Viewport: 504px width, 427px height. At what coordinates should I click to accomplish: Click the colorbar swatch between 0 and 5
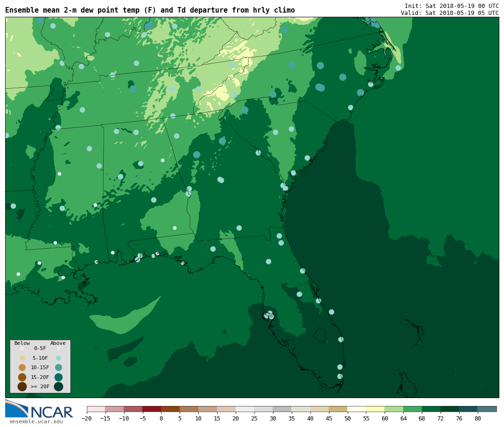pyautogui.click(x=170, y=409)
